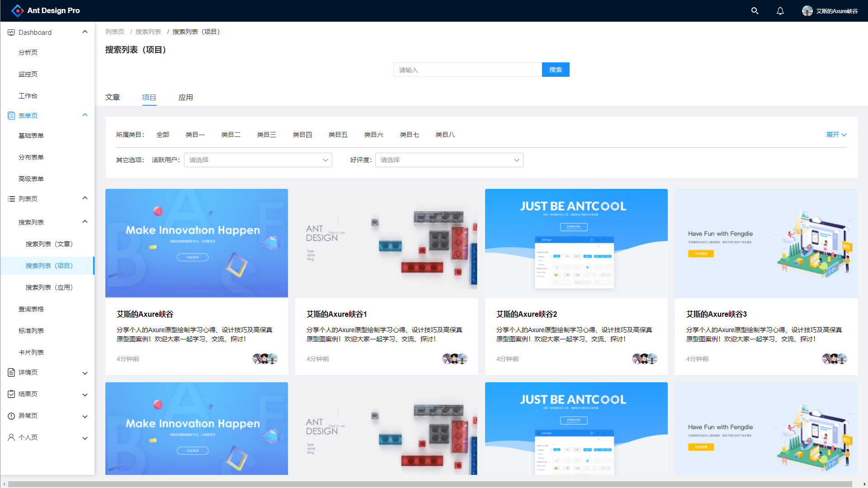Image resolution: width=868 pixels, height=488 pixels.
Task: Collapse the 表单页 submenu chevron
Action: tap(85, 115)
